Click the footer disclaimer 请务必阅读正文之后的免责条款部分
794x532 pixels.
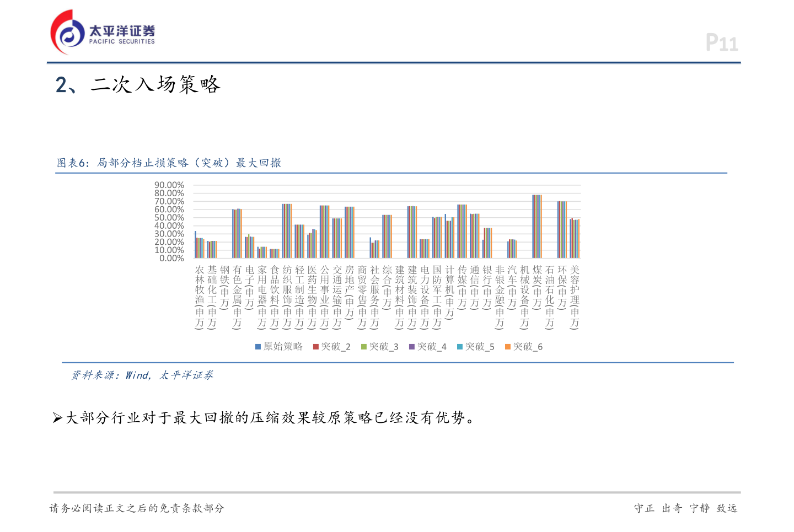point(137,508)
